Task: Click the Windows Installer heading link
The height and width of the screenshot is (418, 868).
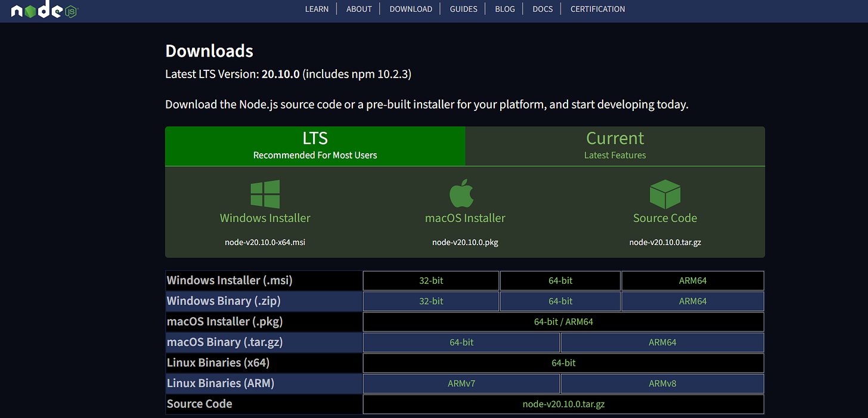Action: click(x=265, y=218)
